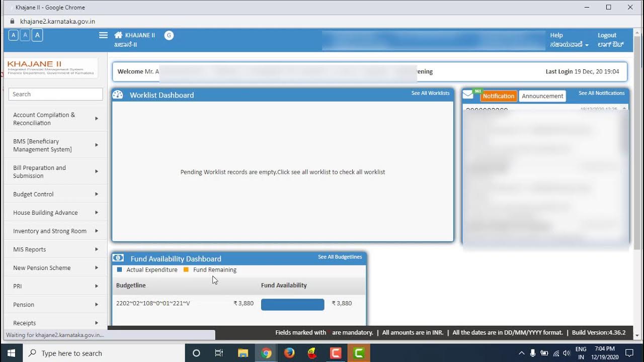Click the KHAJANE II home icon
The width and height of the screenshot is (644, 362).
tap(118, 35)
